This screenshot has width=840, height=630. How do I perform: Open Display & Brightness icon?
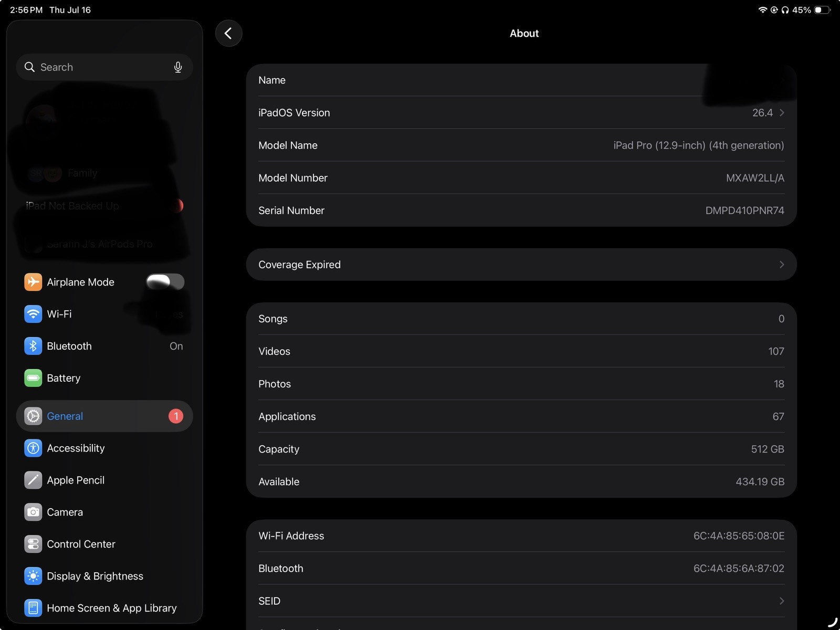coord(33,576)
